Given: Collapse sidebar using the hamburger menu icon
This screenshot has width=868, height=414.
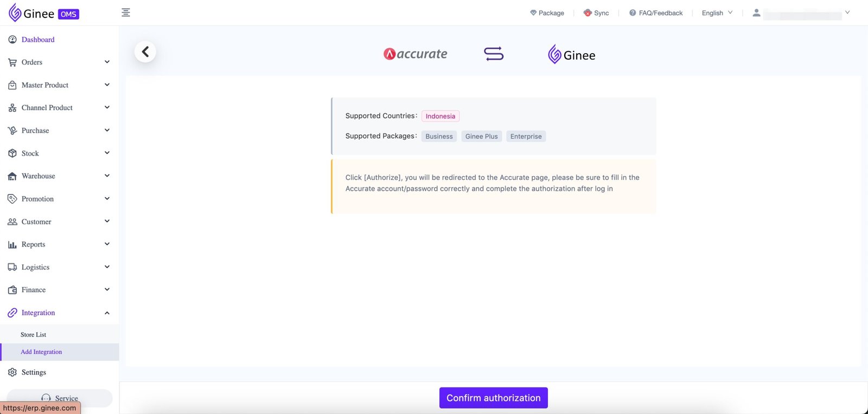Looking at the screenshot, I should tap(126, 12).
